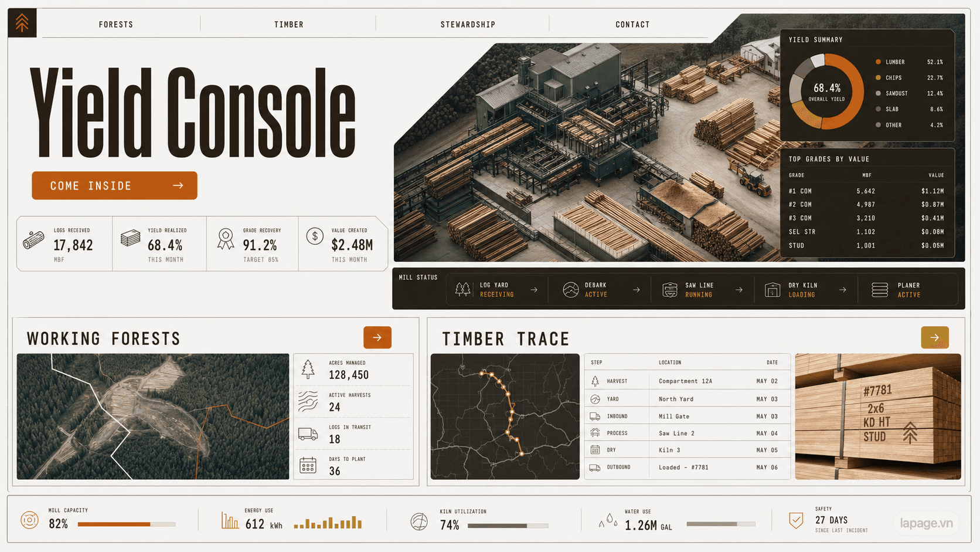Click the 'Saw Line 2' location cell
Viewport: 980px width, 552px height.
click(x=676, y=434)
